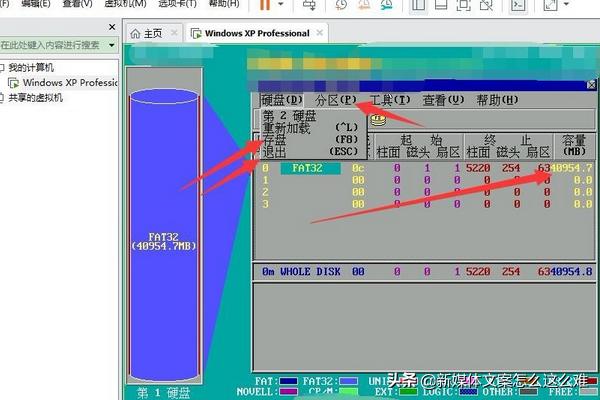This screenshot has height=400, width=600.
Task: Open the 硬盘(D) menu
Action: (281, 100)
